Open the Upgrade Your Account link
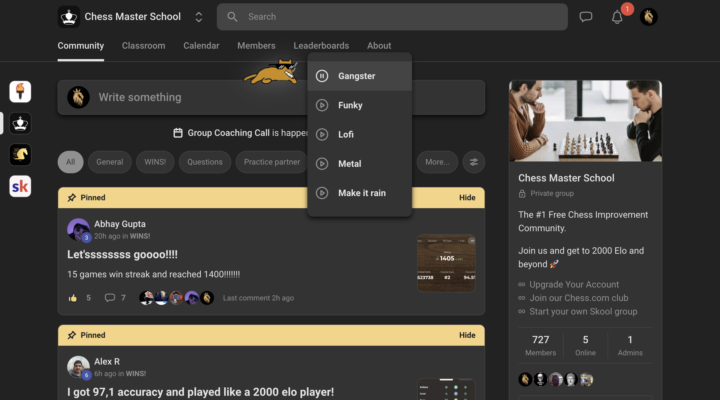Screen dimensions: 720x400 tap(574, 285)
